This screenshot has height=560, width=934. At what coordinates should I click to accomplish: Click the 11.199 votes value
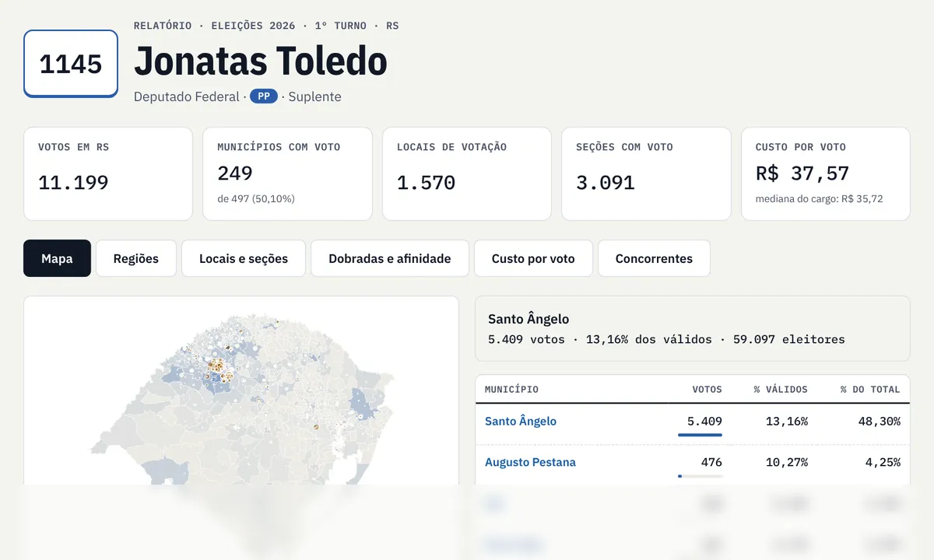click(73, 183)
